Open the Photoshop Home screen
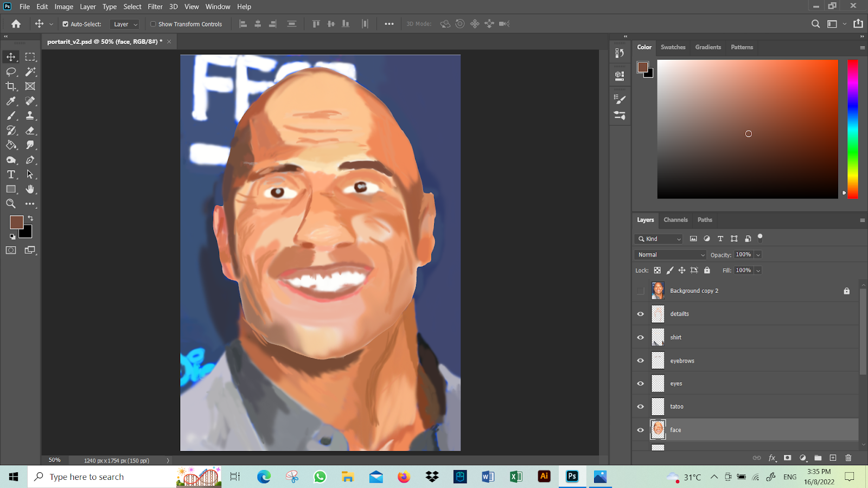Image resolution: width=868 pixels, height=488 pixels. 16,24
